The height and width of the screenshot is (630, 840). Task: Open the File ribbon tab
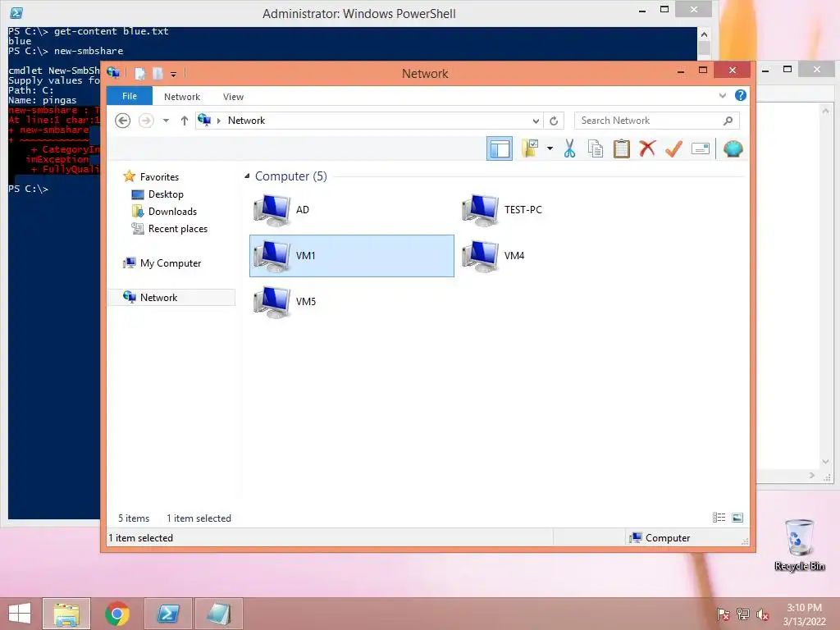130,96
